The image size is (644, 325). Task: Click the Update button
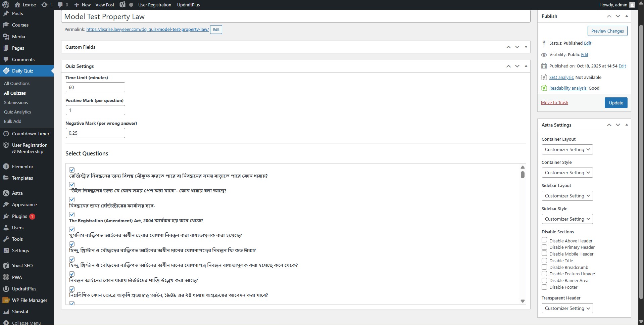pyautogui.click(x=616, y=103)
